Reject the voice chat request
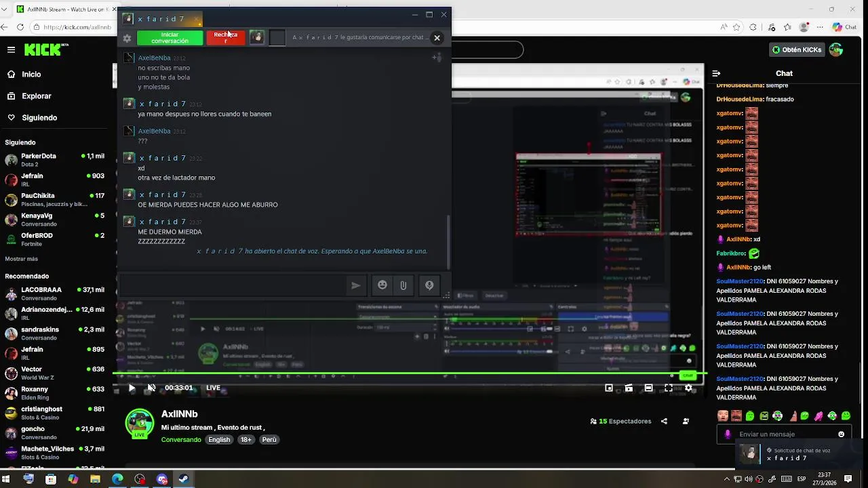The height and width of the screenshot is (488, 868). 226,38
